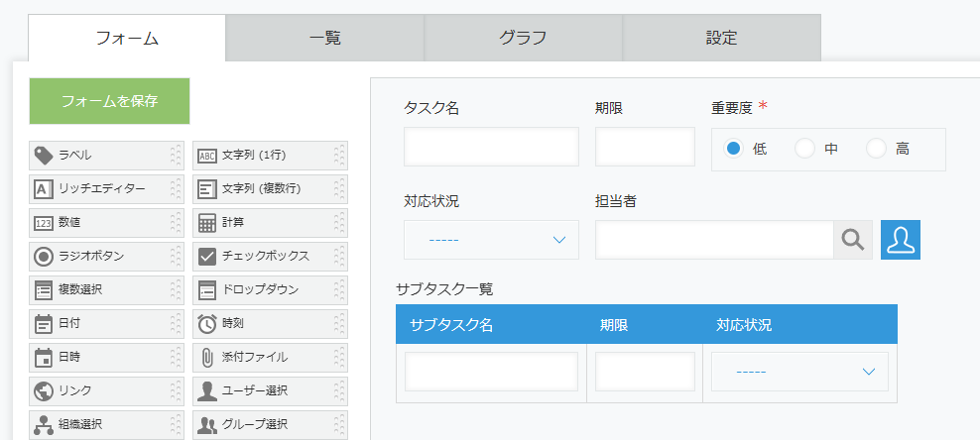Click the タスク名 text input field
Screen dimensions: 980x440
(491, 147)
